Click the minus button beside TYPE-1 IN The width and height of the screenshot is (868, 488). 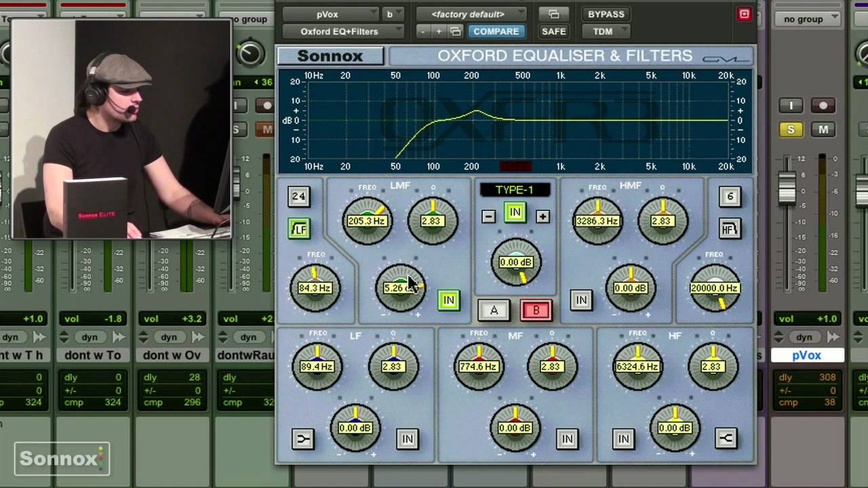click(488, 217)
